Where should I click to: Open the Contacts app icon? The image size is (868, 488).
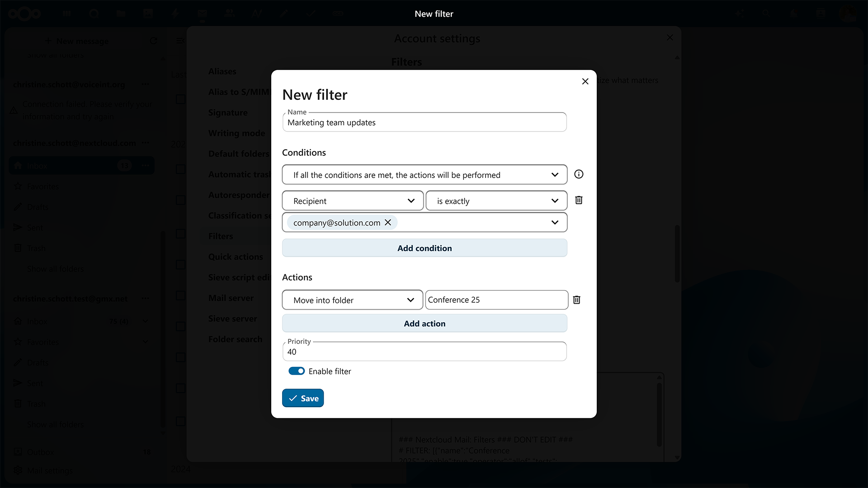click(229, 14)
